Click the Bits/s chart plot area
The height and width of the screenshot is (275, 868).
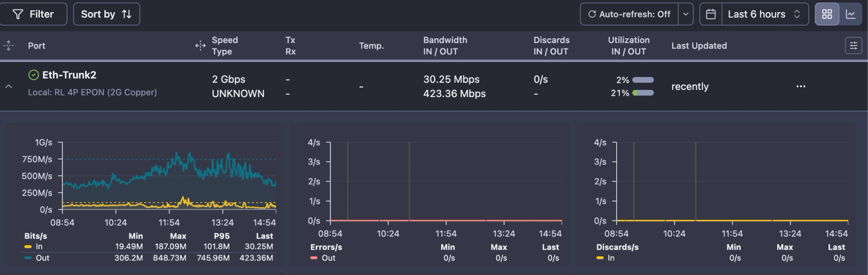coord(169,176)
